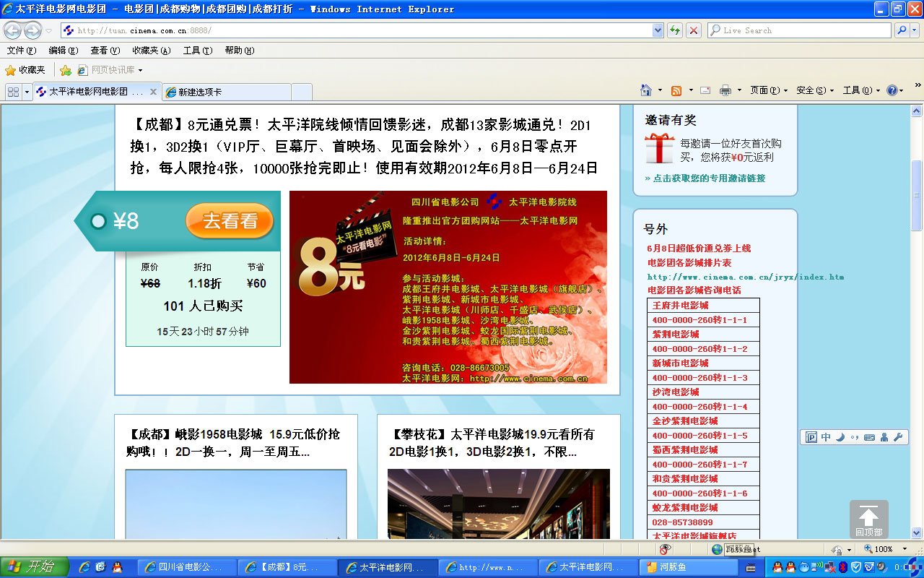Click the 回顶部 back-to-top button
924x578 pixels.
click(x=868, y=519)
